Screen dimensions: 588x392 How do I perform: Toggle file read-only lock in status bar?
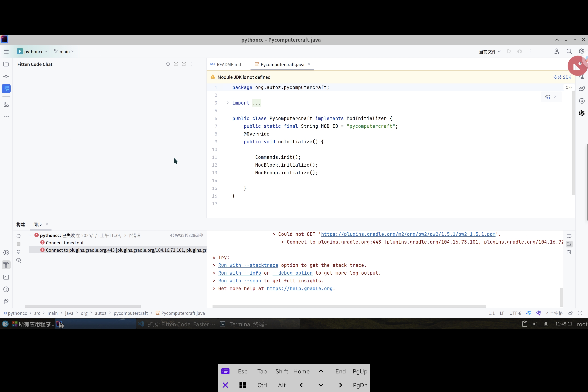(x=570, y=313)
